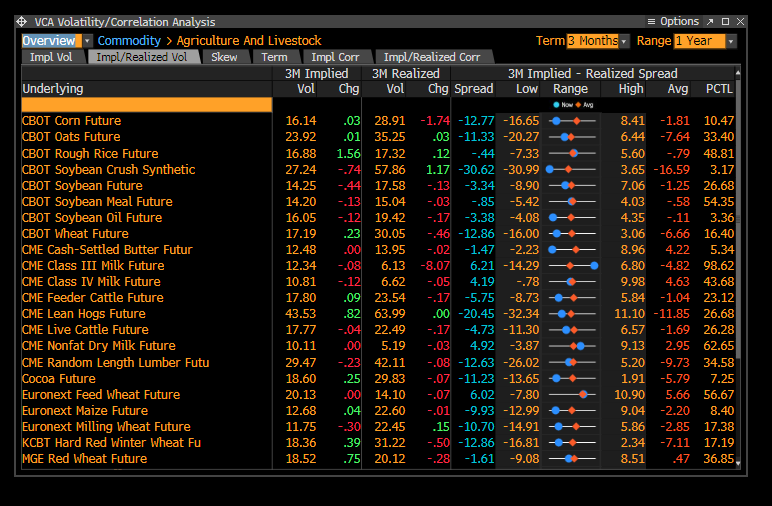
Task: Expand the Term 3 Months dropdown
Action: (624, 41)
